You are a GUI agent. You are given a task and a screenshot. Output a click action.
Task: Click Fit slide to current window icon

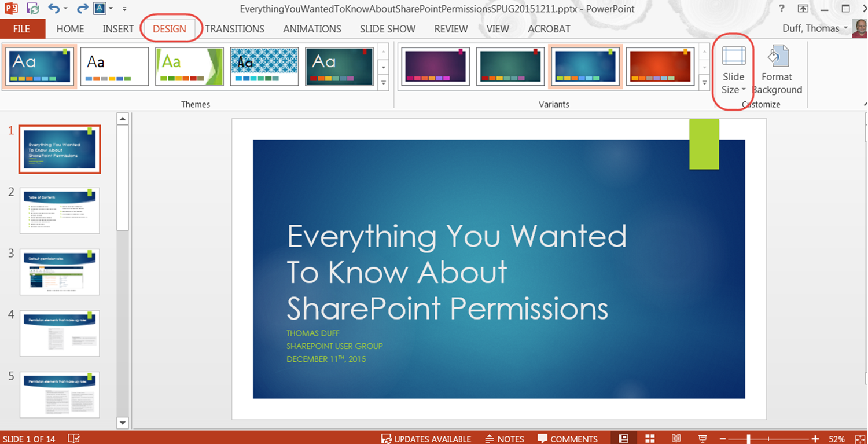click(x=859, y=438)
